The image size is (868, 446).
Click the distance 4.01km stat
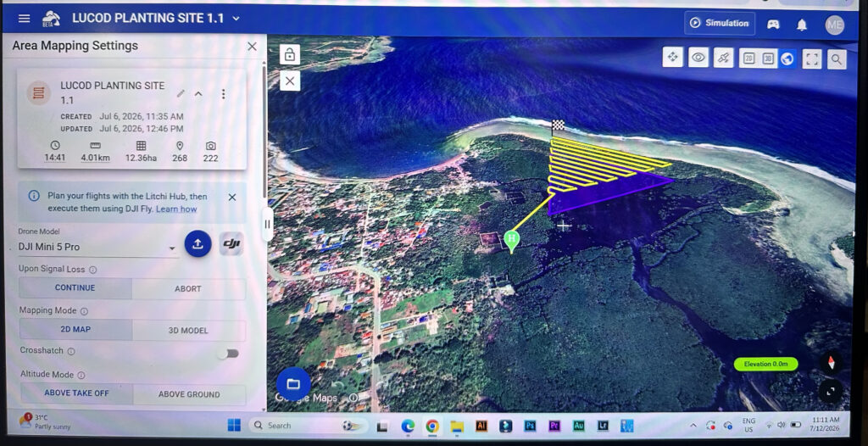pos(95,152)
